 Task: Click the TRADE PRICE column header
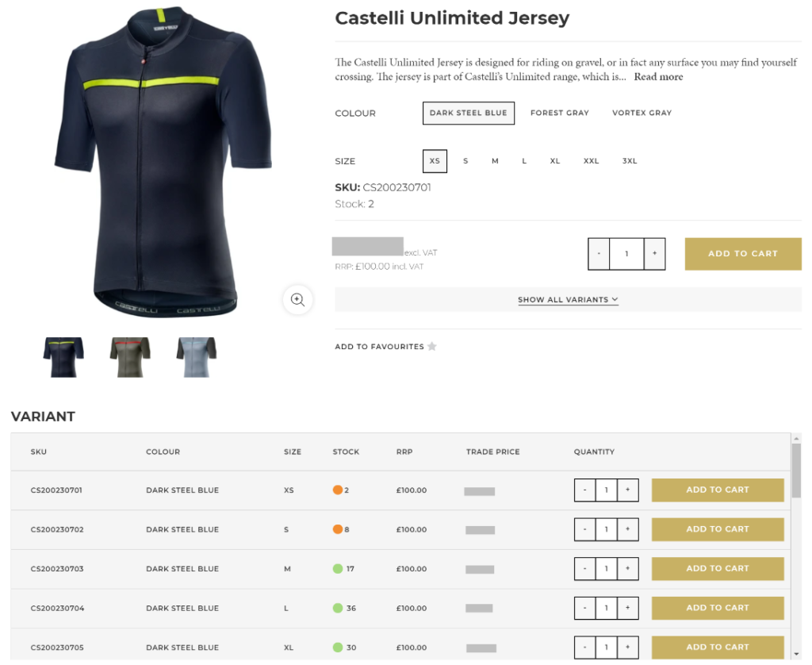pyautogui.click(x=492, y=452)
